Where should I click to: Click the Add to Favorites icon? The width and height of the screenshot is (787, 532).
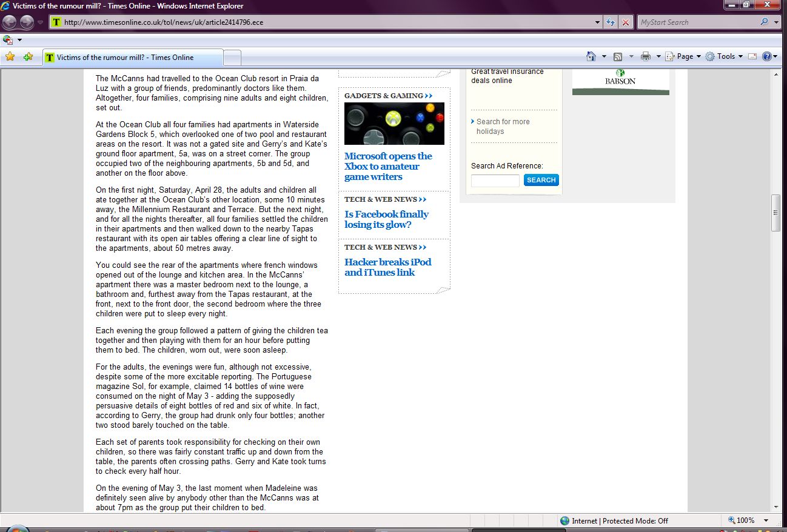[28, 57]
